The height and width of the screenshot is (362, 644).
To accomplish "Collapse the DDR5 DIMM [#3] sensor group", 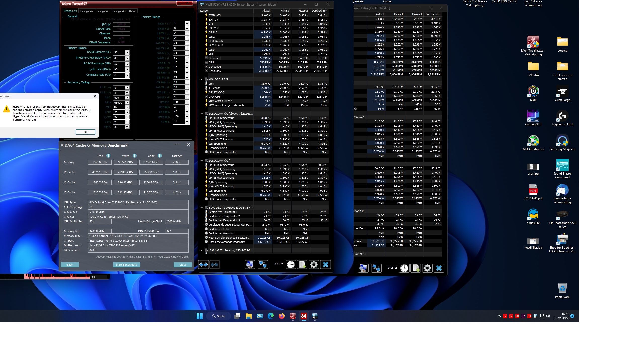I will 202,161.
